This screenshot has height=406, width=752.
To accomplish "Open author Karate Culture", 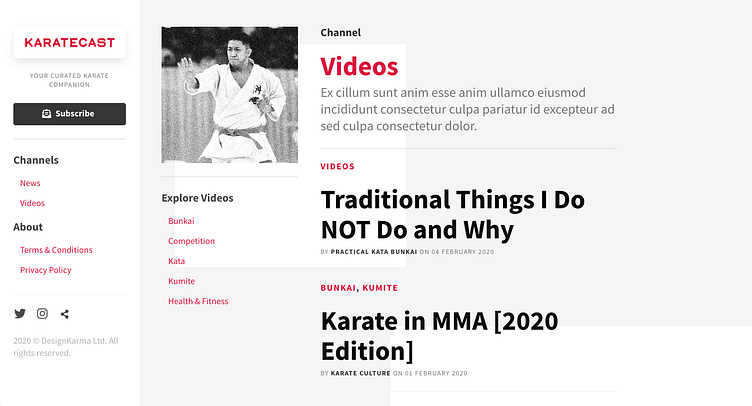I will [361, 373].
